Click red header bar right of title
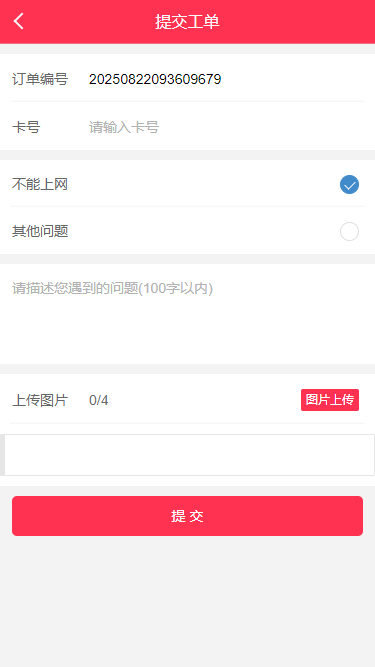Viewport: 375px width, 667px height. pyautogui.click(x=298, y=22)
